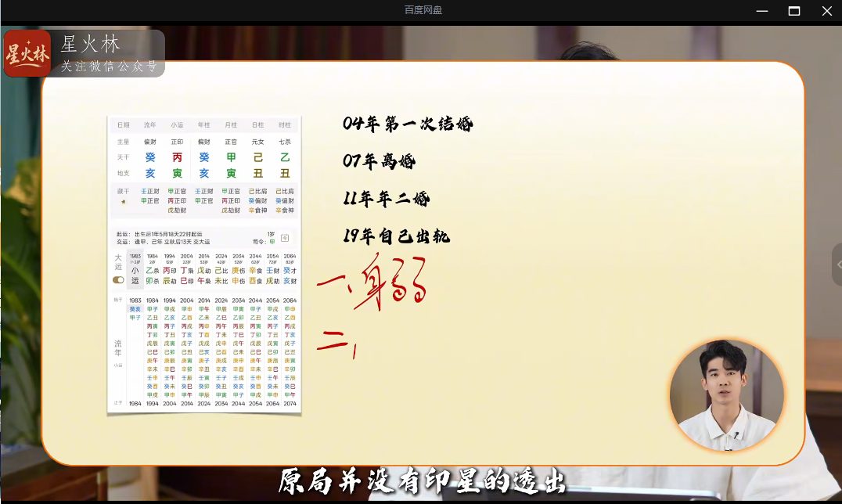The image size is (842, 504).
Task: Click the 04年第一次结婚 note
Action: [x=408, y=124]
